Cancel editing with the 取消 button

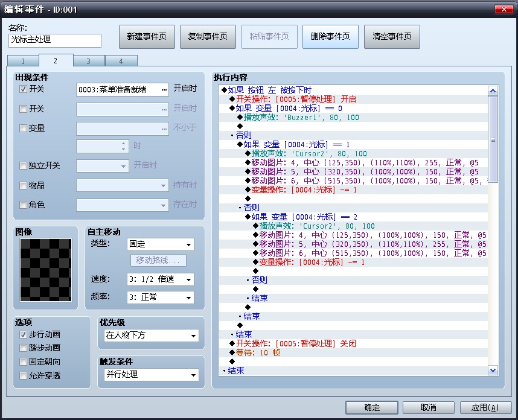[429, 407]
